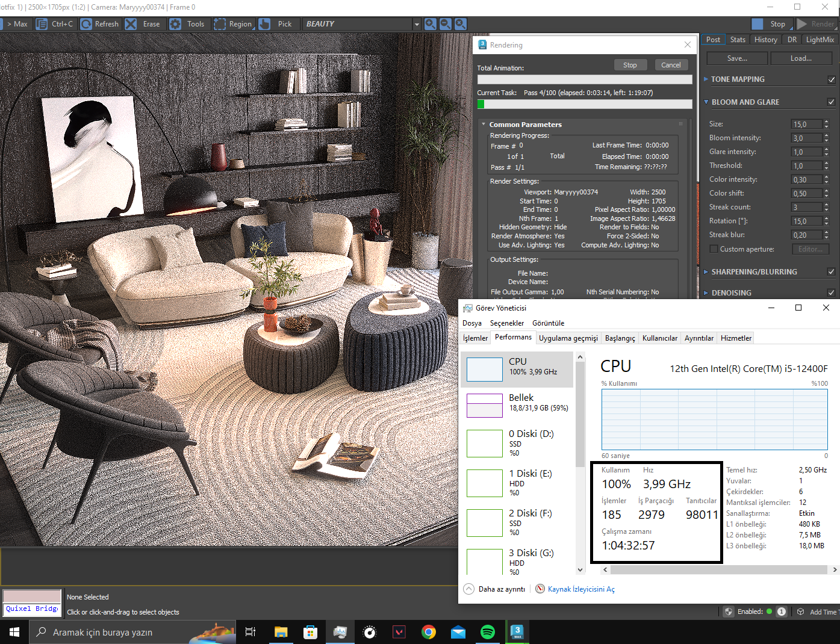
Task: Open Spotify from the taskbar
Action: 488,632
